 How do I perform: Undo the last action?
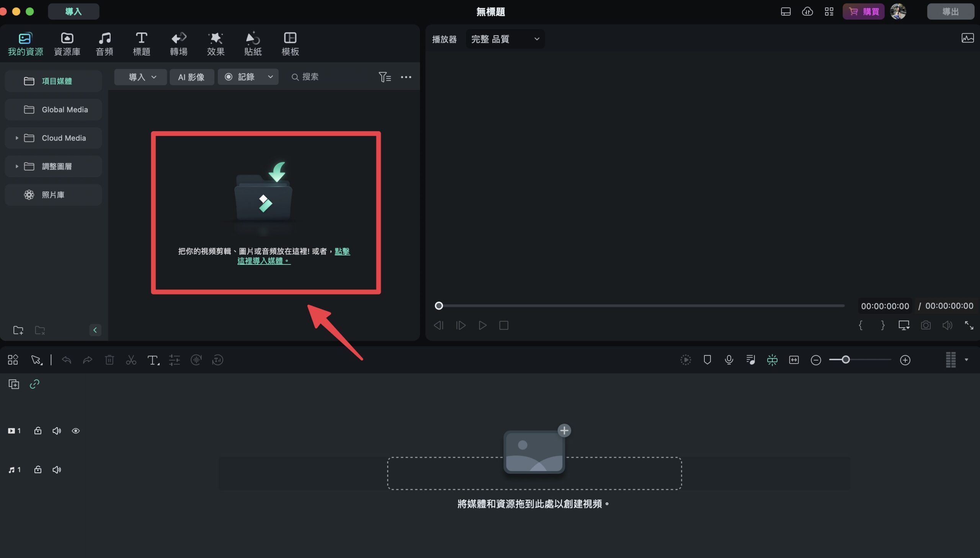(x=66, y=359)
